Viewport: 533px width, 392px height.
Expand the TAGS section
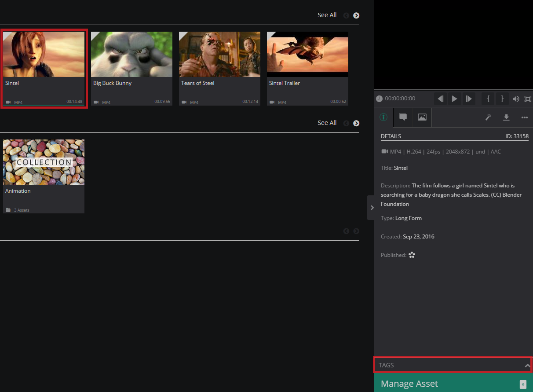tap(453, 365)
